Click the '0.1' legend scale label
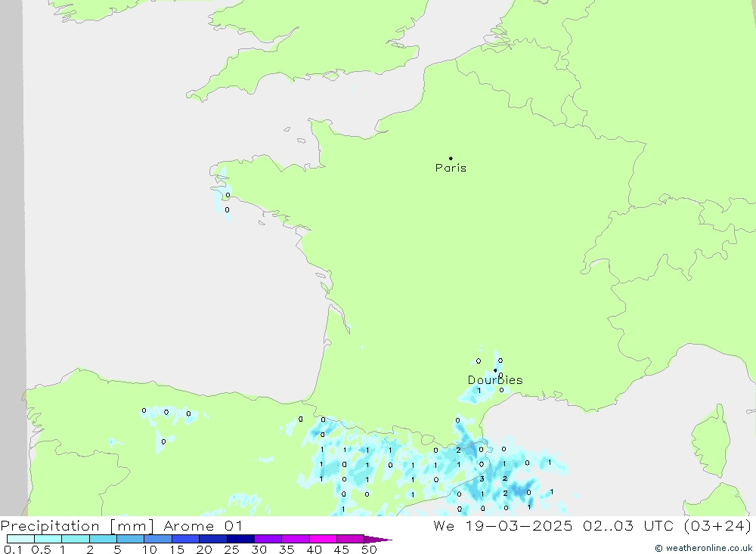The height and width of the screenshot is (554, 756). pos(13,549)
